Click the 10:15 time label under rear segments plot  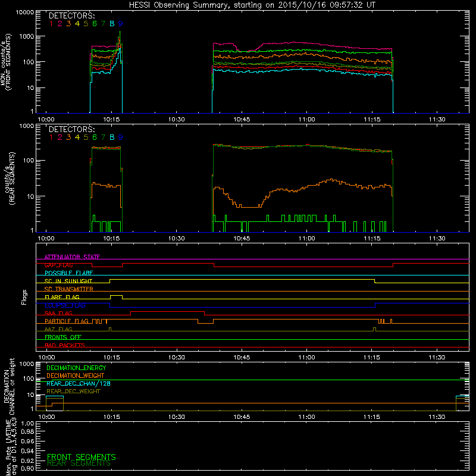coord(111,239)
